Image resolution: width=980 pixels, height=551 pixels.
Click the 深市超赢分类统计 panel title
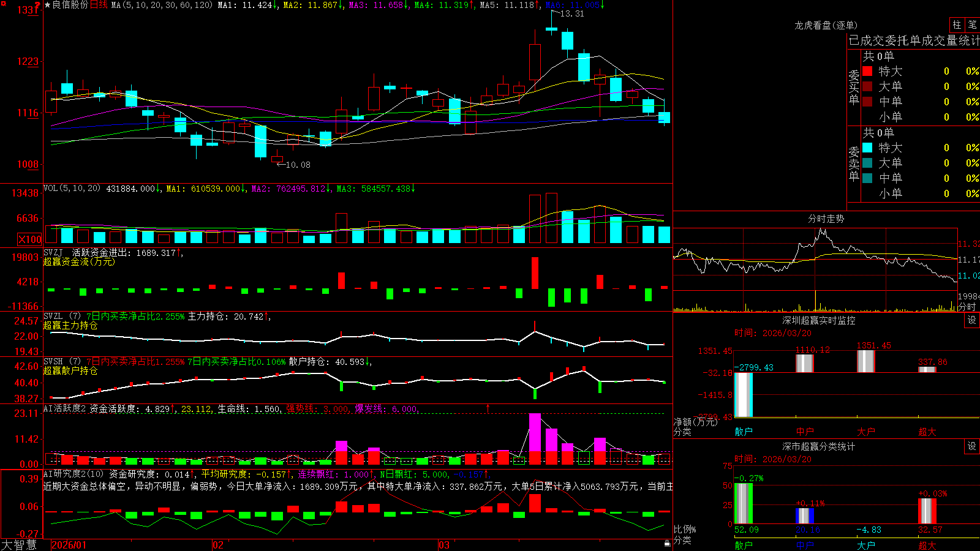click(x=818, y=447)
